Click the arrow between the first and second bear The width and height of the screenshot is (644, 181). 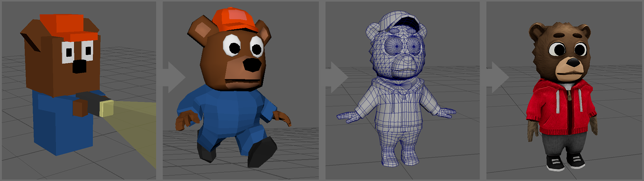(173, 77)
